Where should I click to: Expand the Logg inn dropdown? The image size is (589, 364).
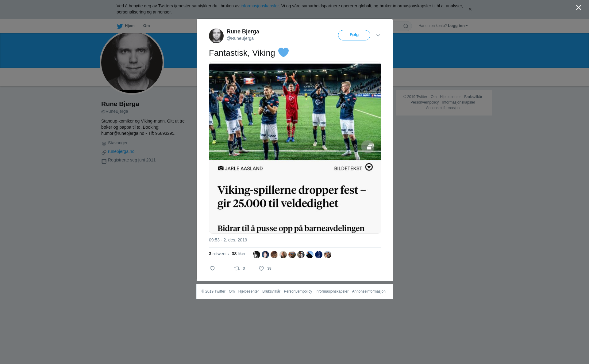[458, 26]
